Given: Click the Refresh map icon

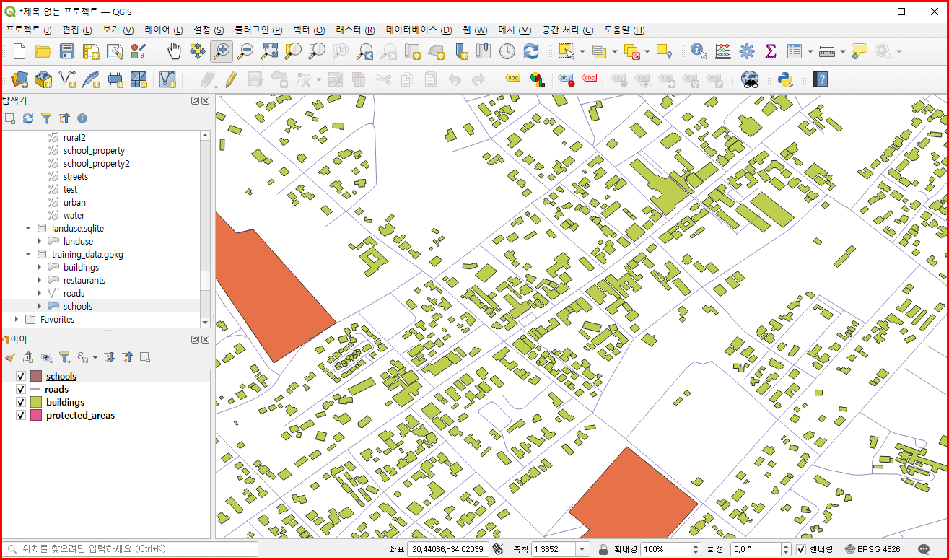Looking at the screenshot, I should pos(531,51).
